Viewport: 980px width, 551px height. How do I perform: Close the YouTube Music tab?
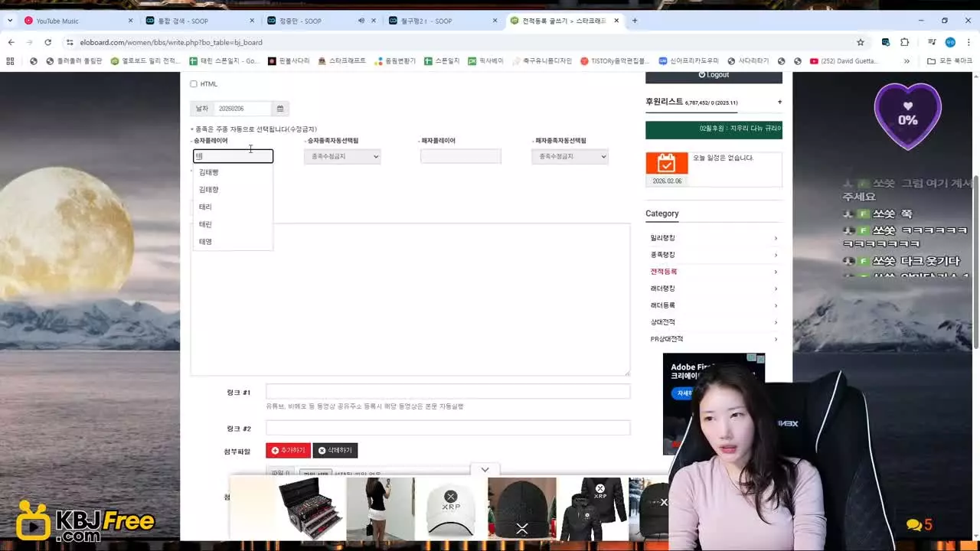[130, 21]
